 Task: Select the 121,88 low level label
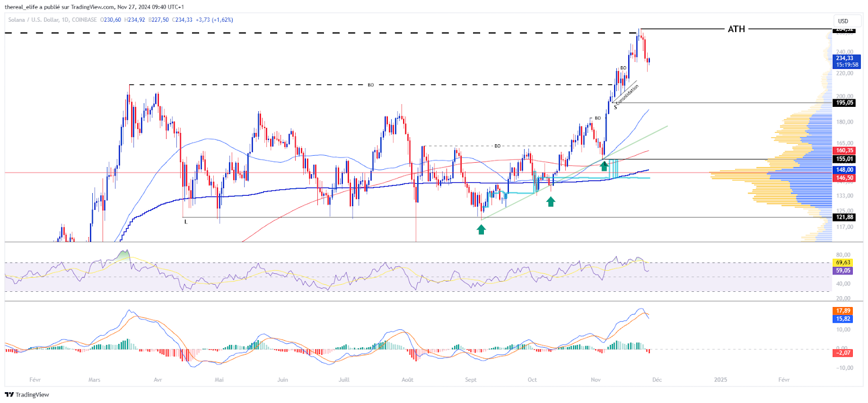[x=844, y=217]
